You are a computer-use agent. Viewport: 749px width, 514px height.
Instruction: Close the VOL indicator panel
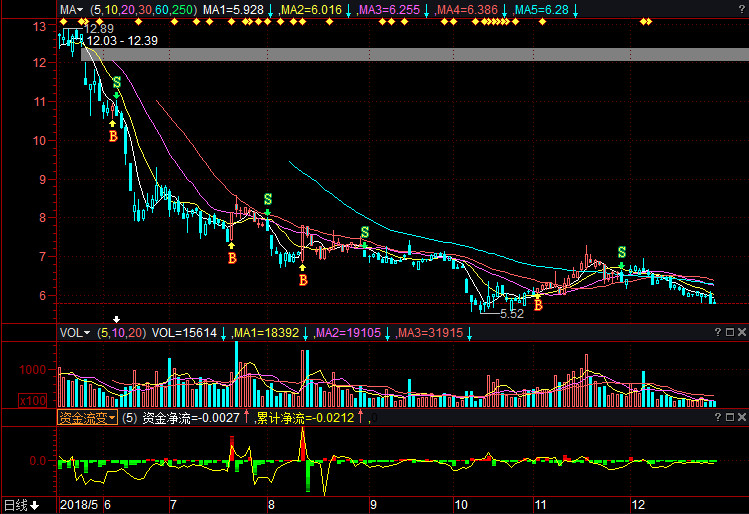coord(740,332)
